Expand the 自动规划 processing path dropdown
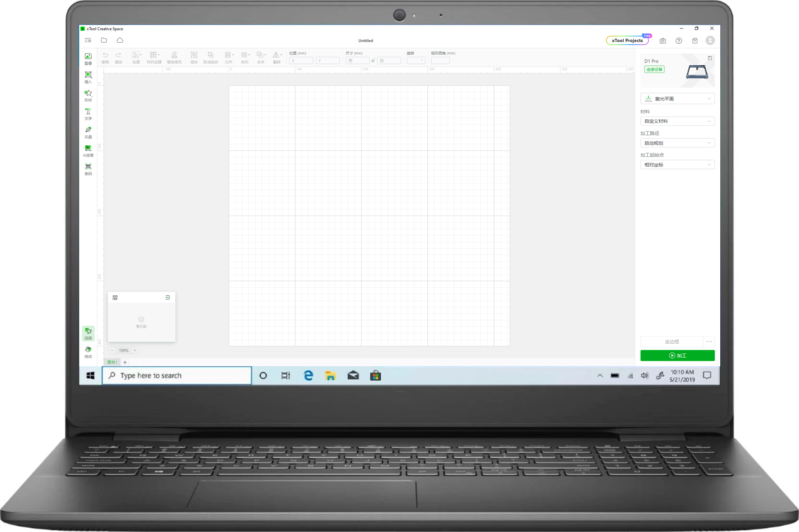 click(677, 143)
